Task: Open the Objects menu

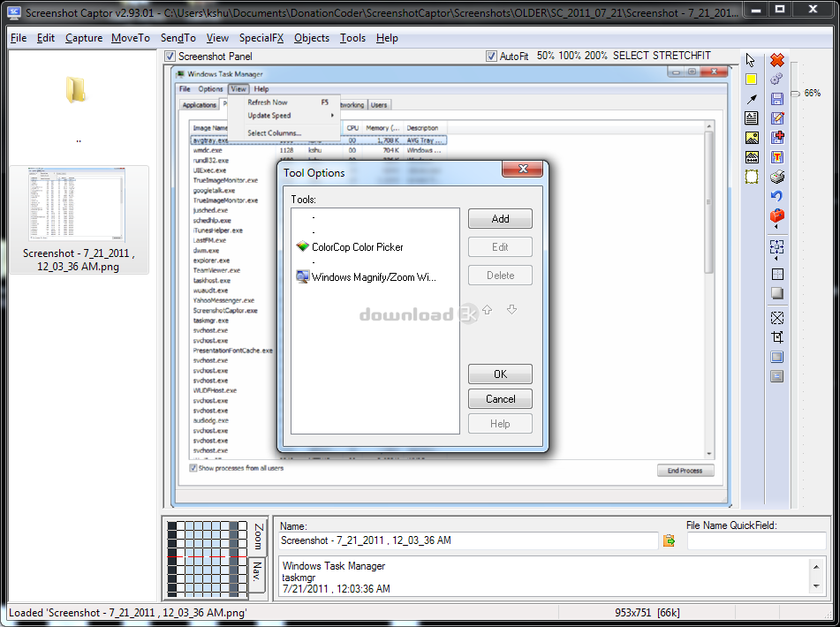Action: [312, 38]
